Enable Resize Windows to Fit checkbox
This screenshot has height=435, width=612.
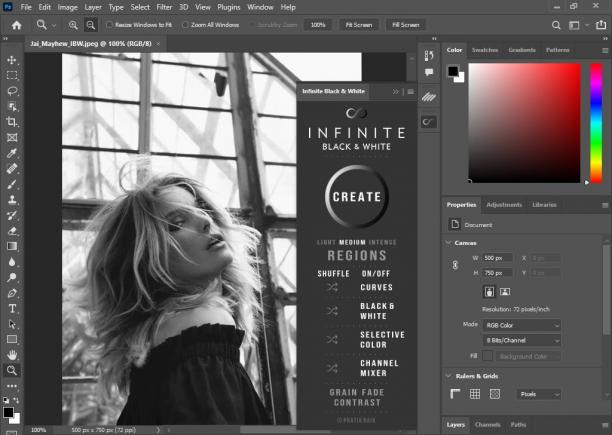point(110,25)
